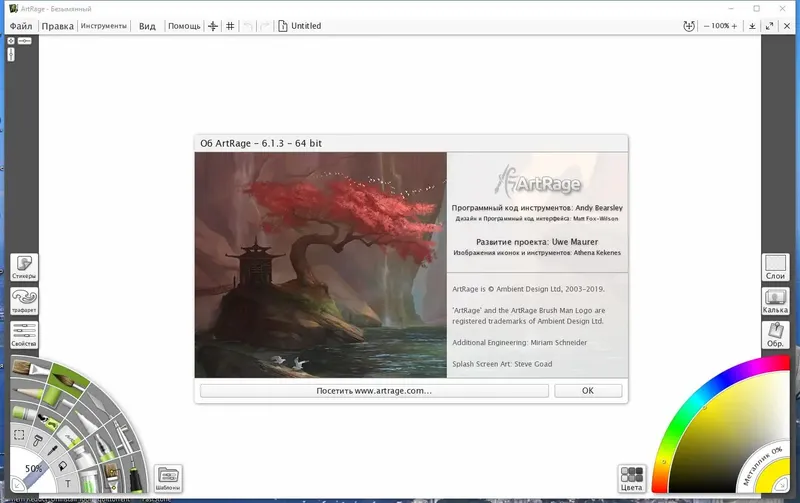Viewport: 800px width, 503px height.
Task: Select the Oil Brush tool
Action: tap(30, 368)
